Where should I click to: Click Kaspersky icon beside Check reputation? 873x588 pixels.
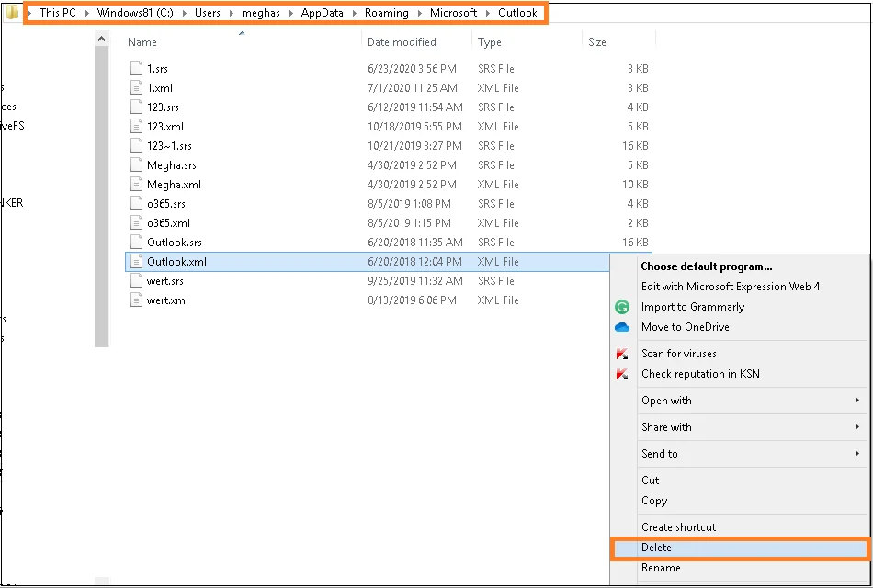pyautogui.click(x=622, y=374)
